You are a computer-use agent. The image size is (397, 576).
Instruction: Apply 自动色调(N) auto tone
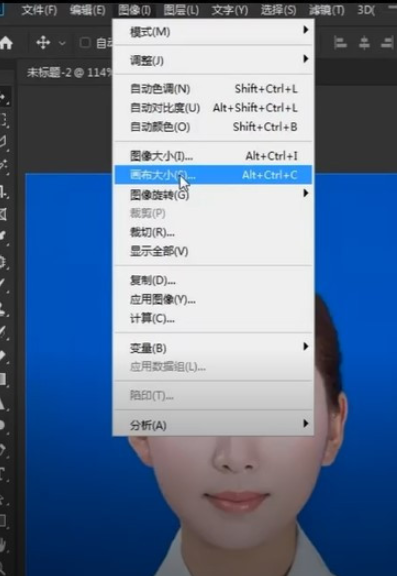tap(213, 89)
